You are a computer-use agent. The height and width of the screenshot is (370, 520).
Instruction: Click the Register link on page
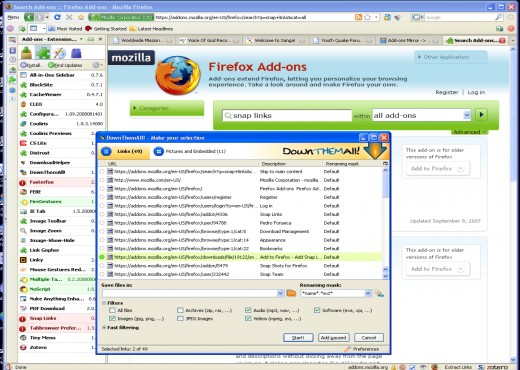click(447, 92)
